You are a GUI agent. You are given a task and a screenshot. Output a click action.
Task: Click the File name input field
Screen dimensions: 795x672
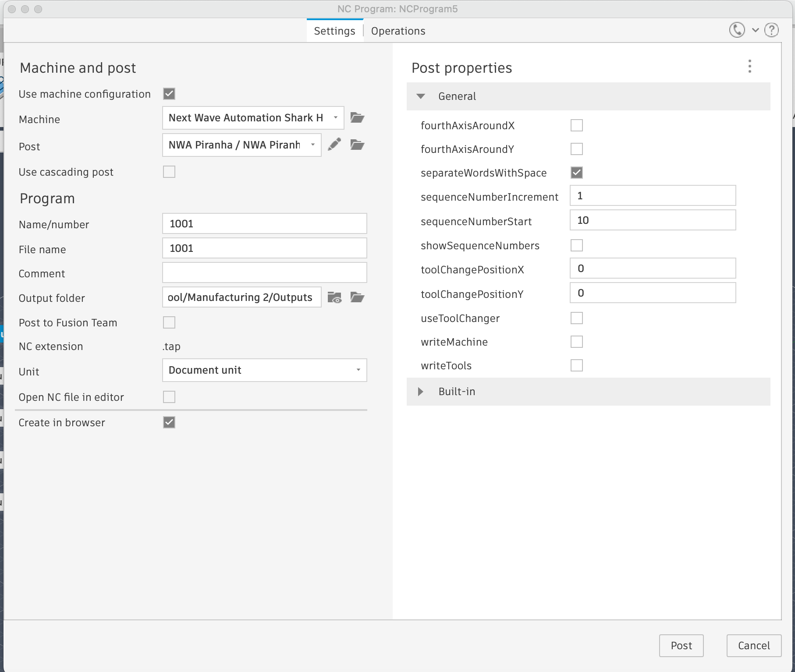[x=265, y=248]
